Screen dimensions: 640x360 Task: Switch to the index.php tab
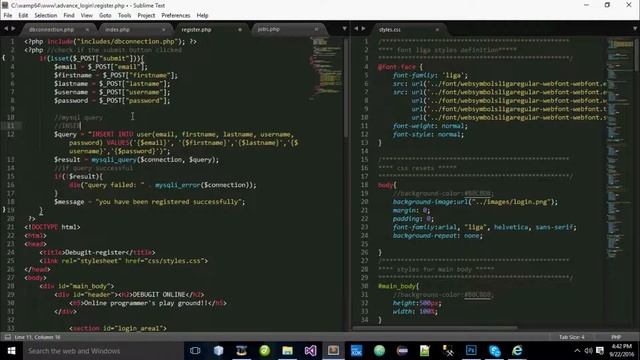point(118,30)
